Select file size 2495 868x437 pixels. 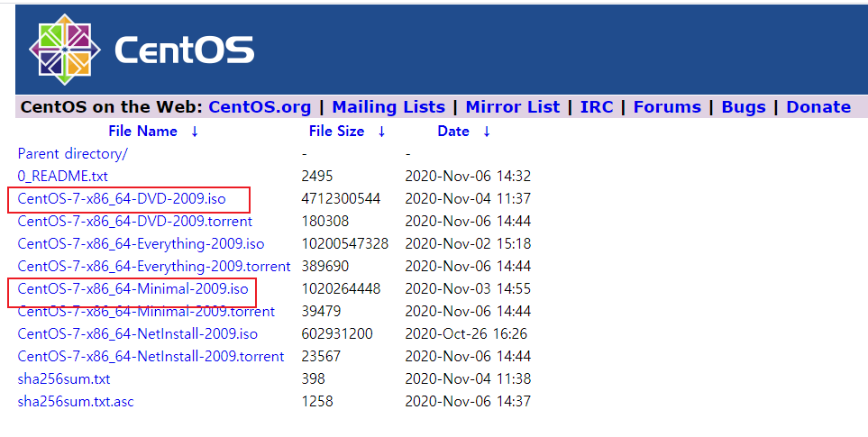point(317,177)
